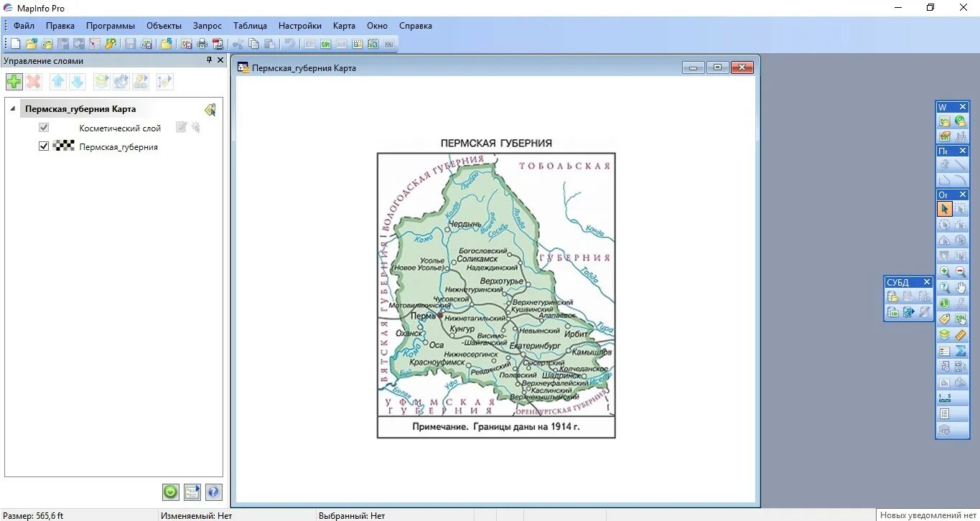Open Layer Control from tools palette

point(945,335)
